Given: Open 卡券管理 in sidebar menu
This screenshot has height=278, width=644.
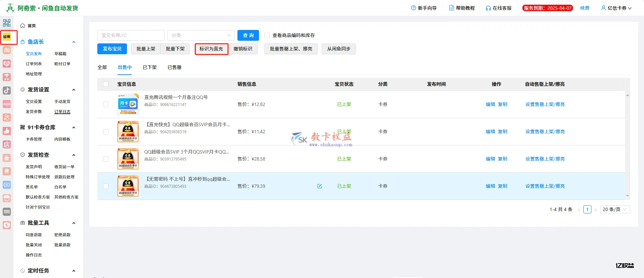Looking at the screenshot, I should click(x=34, y=139).
